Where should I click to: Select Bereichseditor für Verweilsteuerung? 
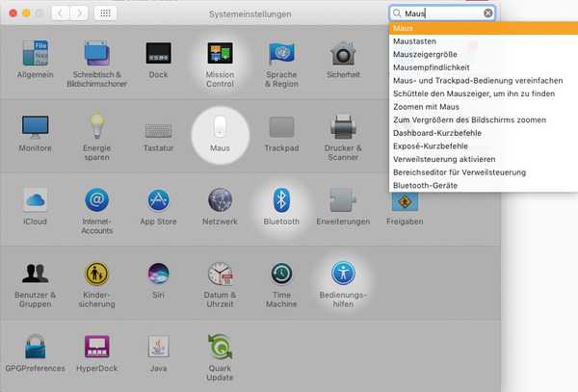click(484, 172)
